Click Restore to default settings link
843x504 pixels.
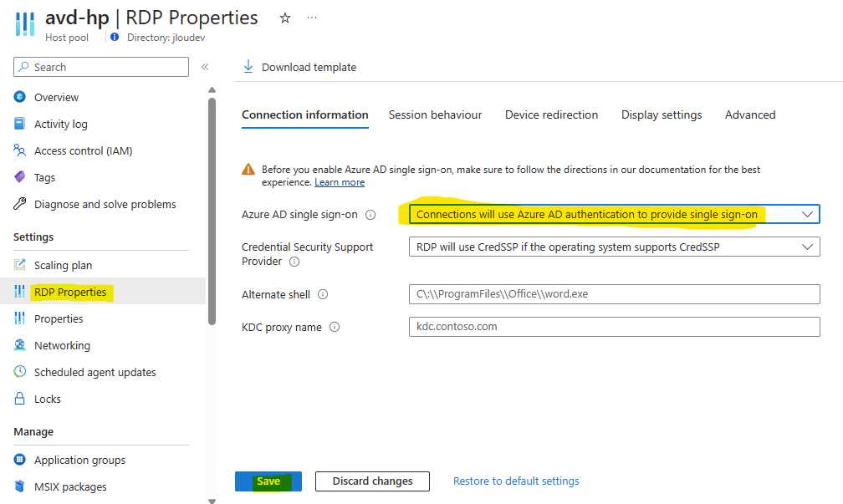(x=516, y=481)
